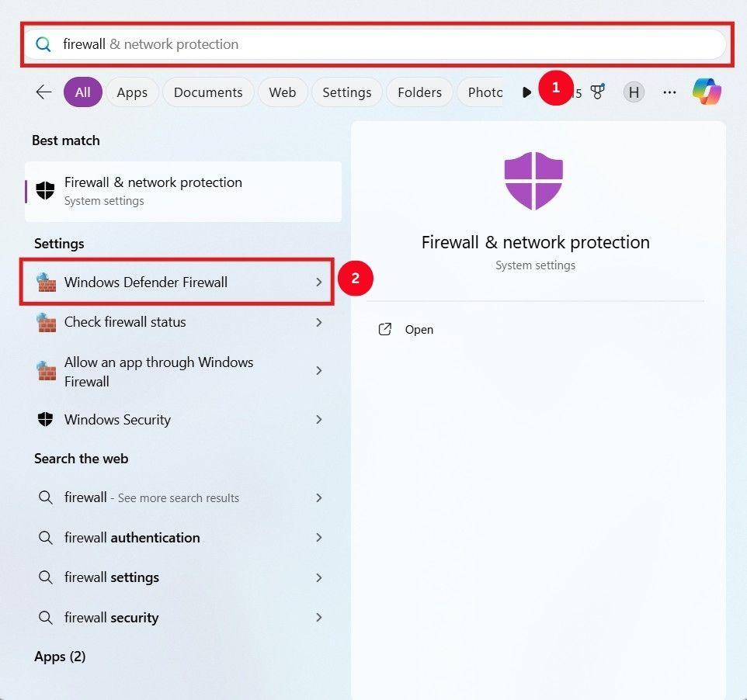Click the brick wall icon of Check firewall status

tap(47, 322)
